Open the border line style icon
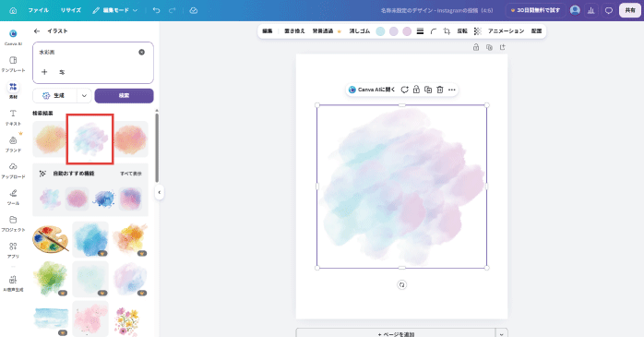 (x=420, y=31)
